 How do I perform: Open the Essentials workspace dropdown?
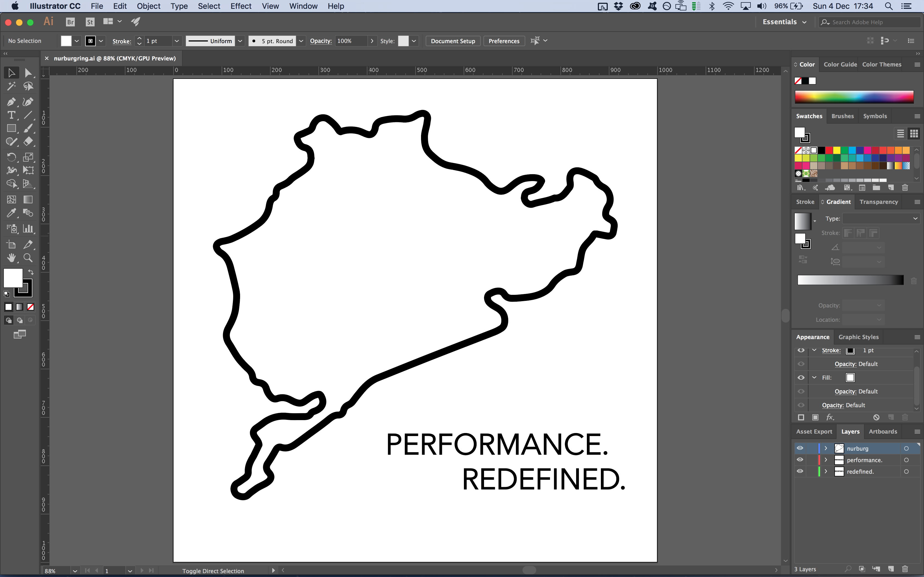click(x=784, y=22)
